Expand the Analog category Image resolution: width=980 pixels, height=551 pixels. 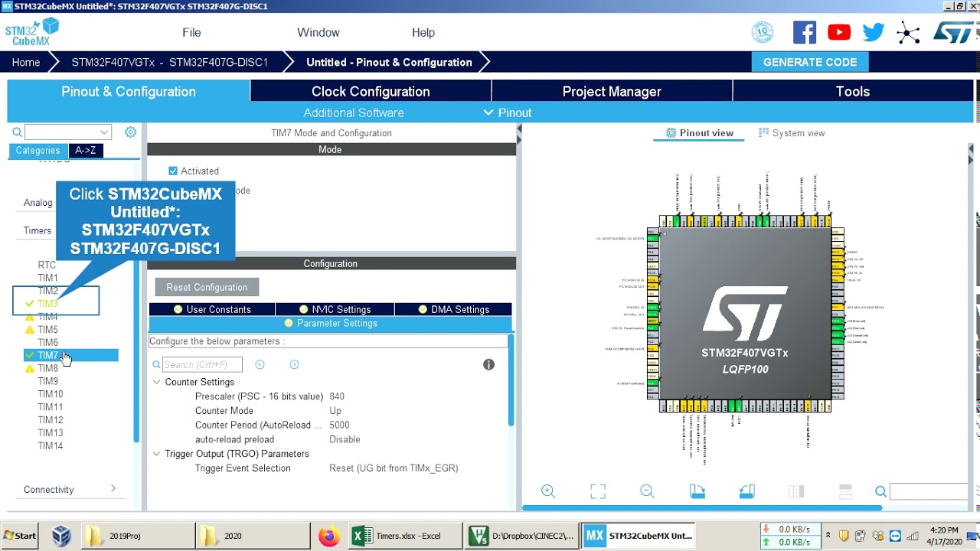[x=38, y=203]
